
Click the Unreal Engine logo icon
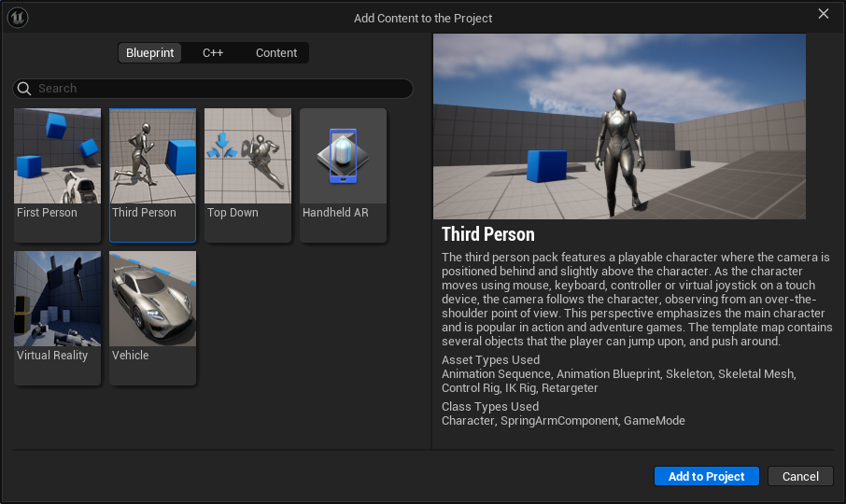pyautogui.click(x=18, y=18)
